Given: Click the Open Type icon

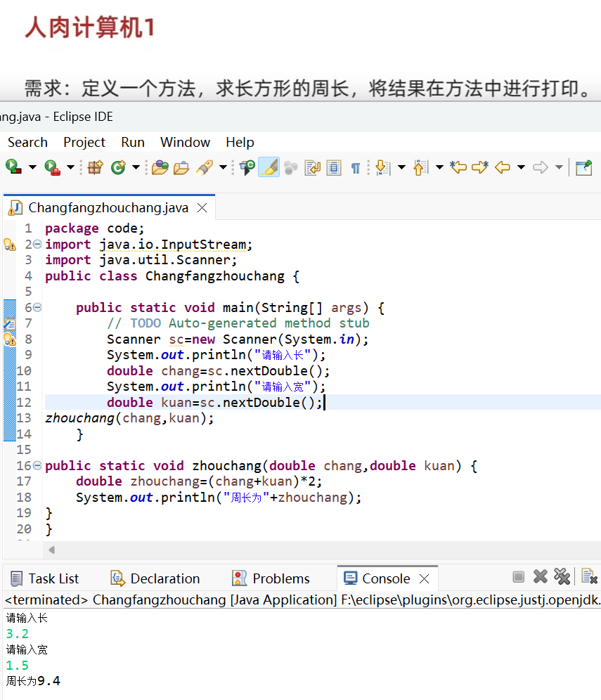Looking at the screenshot, I should point(160,167).
